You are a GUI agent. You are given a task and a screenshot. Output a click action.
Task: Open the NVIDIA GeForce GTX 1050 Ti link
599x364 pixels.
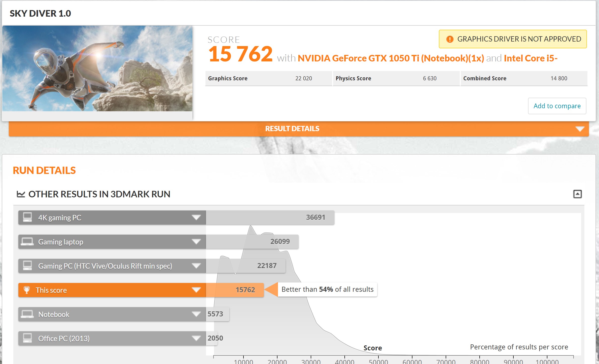click(x=391, y=58)
